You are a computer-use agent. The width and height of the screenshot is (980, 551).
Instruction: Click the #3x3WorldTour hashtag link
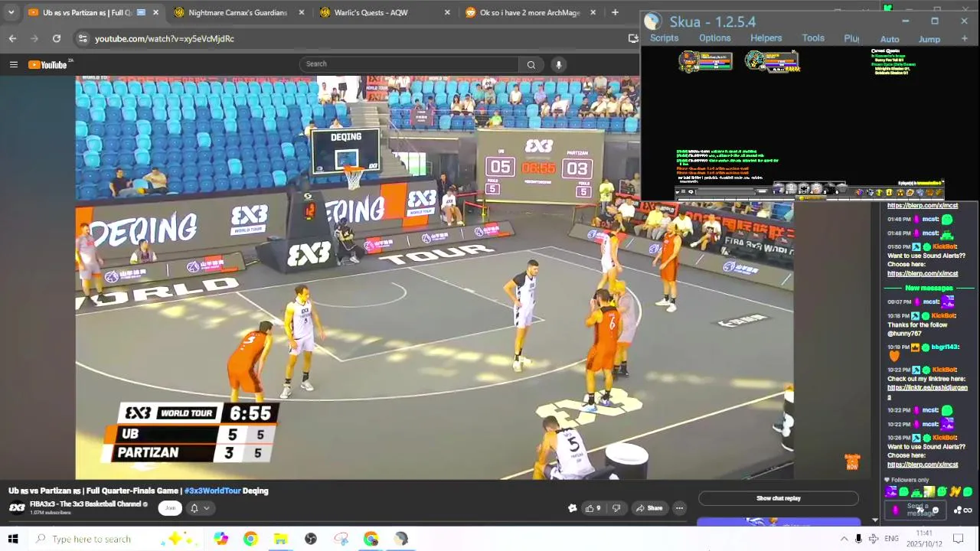(212, 491)
